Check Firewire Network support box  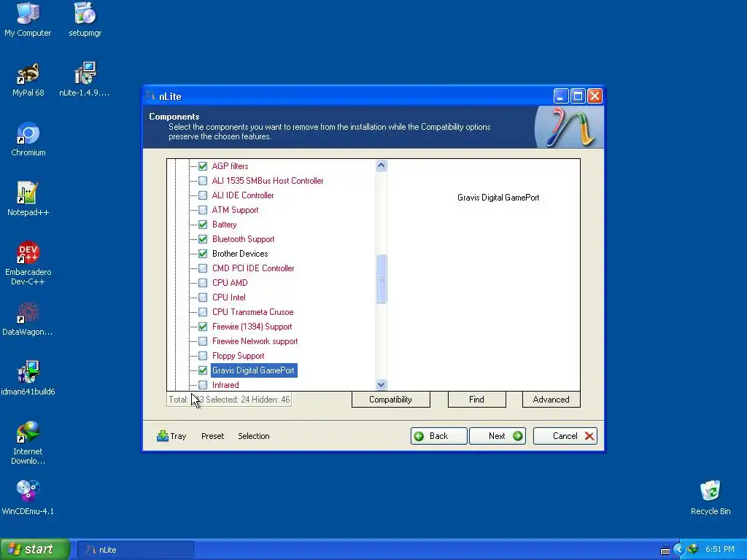(x=203, y=341)
